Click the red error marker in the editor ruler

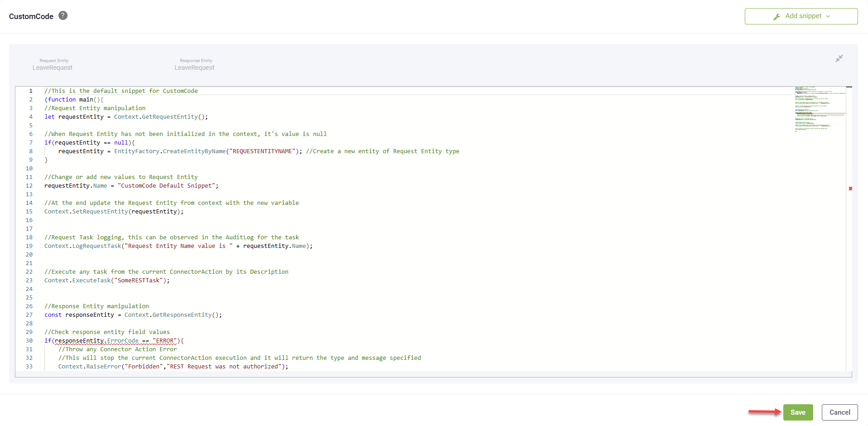pyautogui.click(x=850, y=189)
